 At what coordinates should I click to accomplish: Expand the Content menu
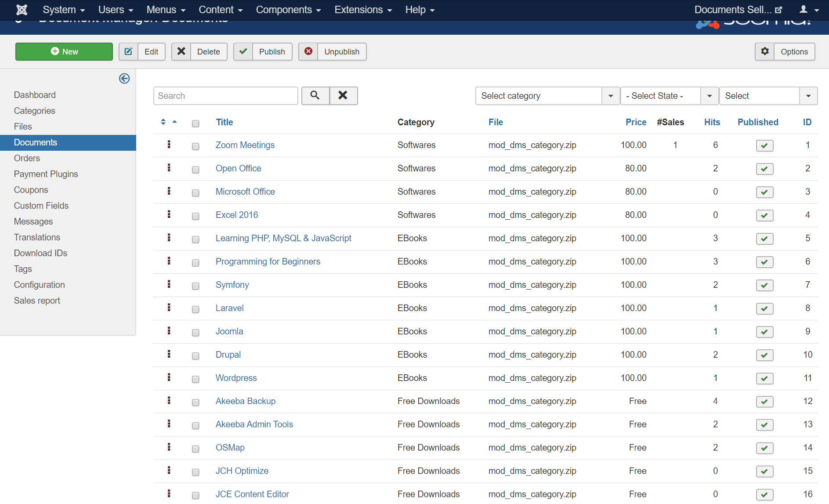click(x=221, y=10)
